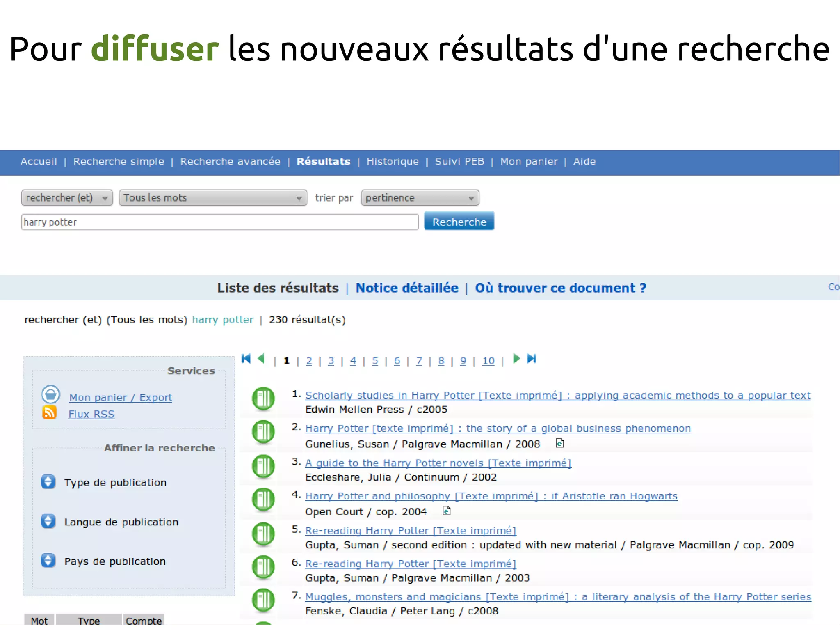The image size is (840, 630).
Task: Open Recherche simple menu item
Action: [119, 162]
